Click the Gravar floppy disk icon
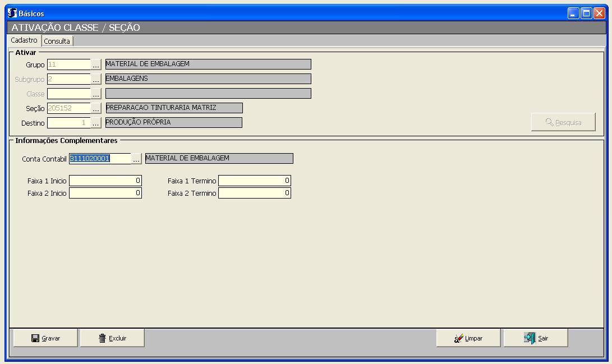This screenshot has height=364, width=612. coord(35,338)
